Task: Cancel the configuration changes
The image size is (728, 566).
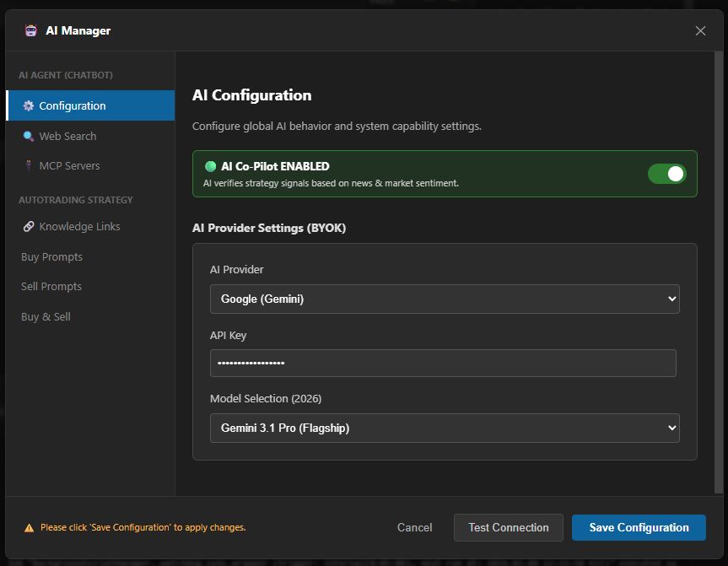Action: [414, 528]
